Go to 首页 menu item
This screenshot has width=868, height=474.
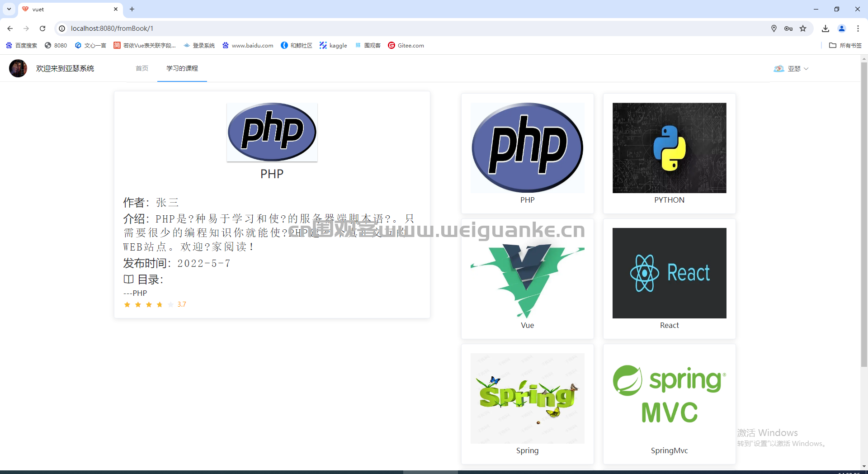[142, 68]
